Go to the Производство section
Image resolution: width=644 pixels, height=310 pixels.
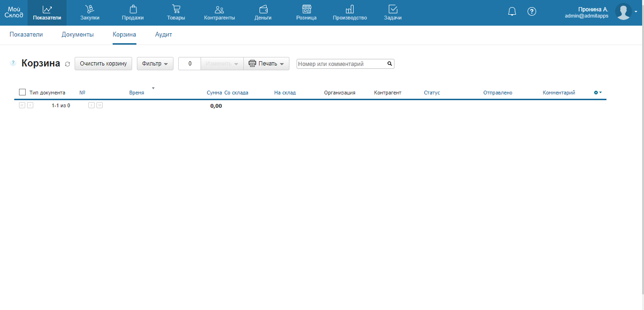pos(350,12)
